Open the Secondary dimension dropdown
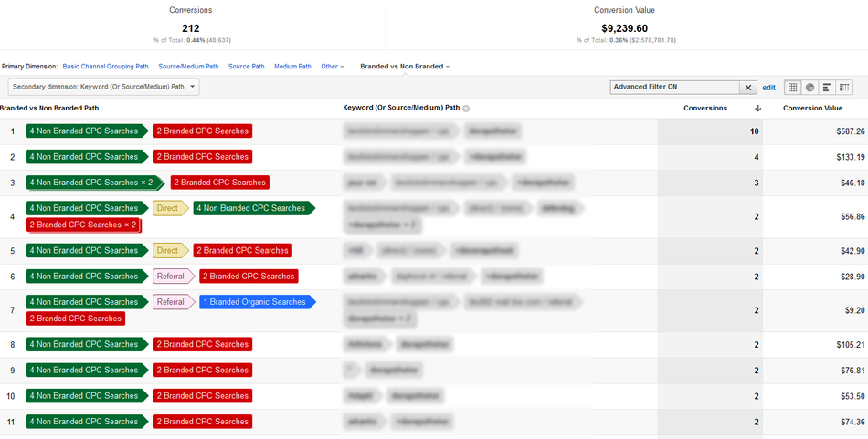 [x=104, y=87]
